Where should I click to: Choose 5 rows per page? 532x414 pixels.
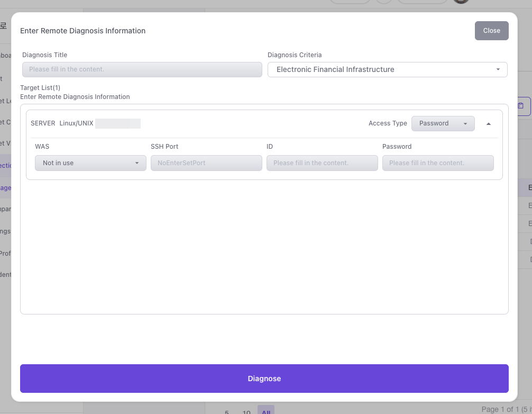[227, 411]
